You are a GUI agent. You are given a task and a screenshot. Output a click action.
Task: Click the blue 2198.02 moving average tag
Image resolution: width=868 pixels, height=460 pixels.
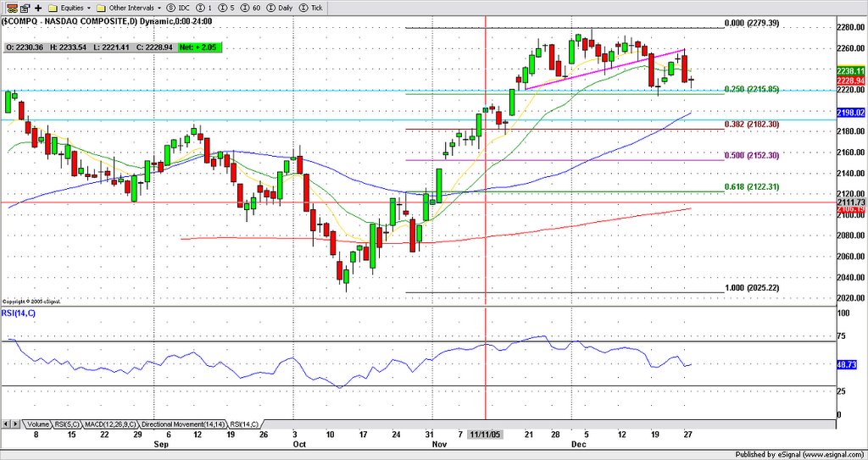[853, 113]
